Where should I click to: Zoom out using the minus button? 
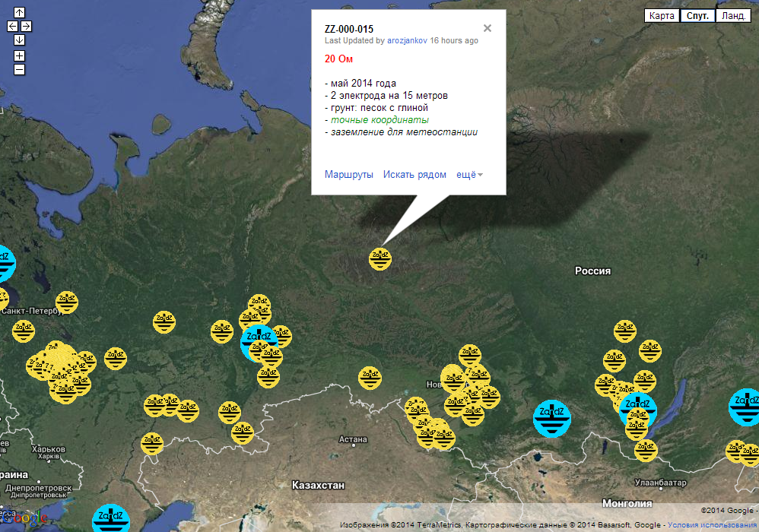point(19,69)
